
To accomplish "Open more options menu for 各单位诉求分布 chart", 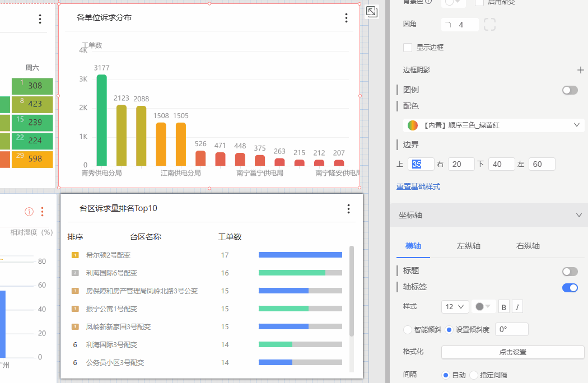I will click(x=346, y=18).
